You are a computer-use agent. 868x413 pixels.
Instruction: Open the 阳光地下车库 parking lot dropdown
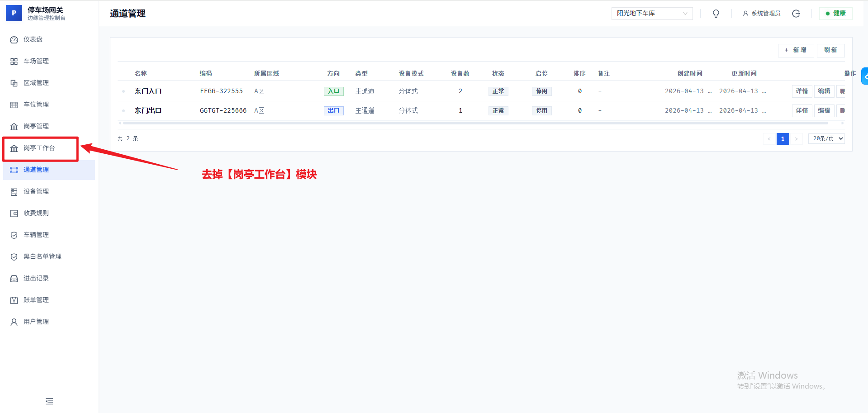(x=652, y=14)
